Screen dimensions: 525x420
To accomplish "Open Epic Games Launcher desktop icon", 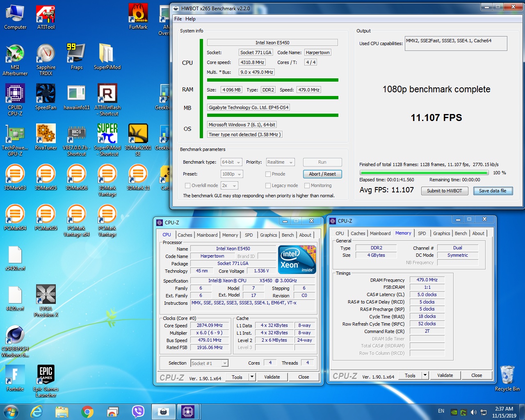I will 46,381.
